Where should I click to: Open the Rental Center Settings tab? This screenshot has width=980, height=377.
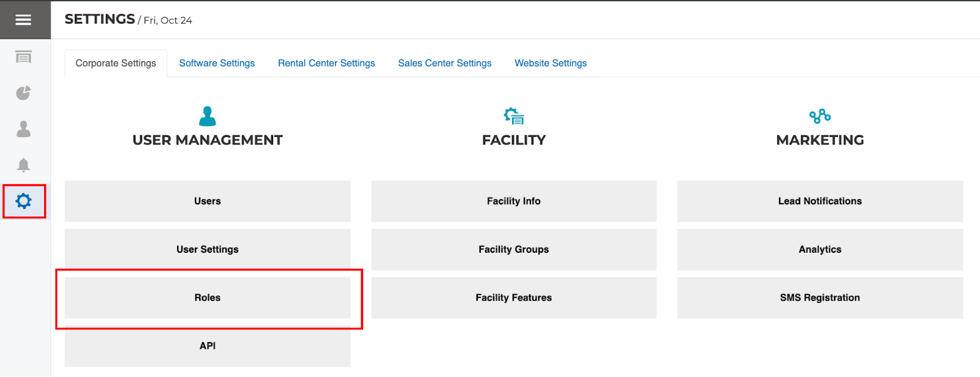click(326, 63)
